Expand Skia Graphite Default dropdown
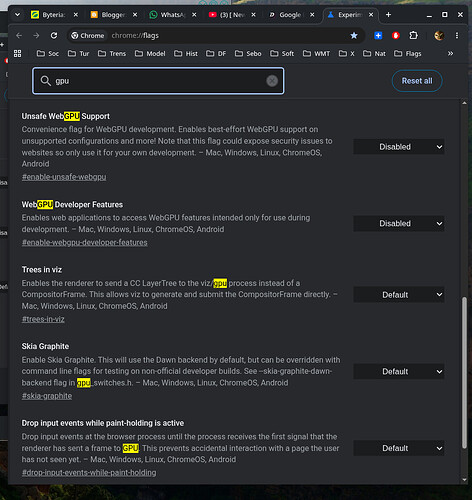The image size is (472, 500). 399,371
